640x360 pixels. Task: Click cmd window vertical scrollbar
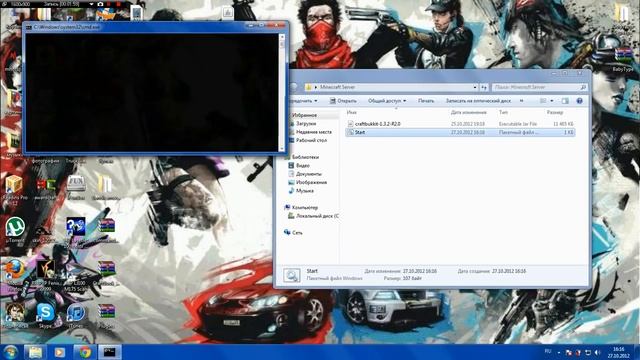[281, 93]
